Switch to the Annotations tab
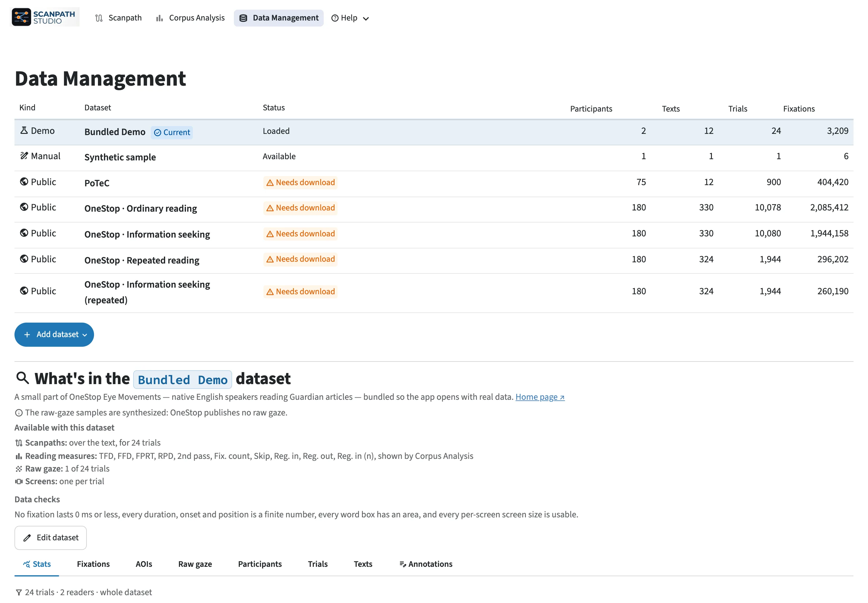The image size is (868, 603). 426,564
